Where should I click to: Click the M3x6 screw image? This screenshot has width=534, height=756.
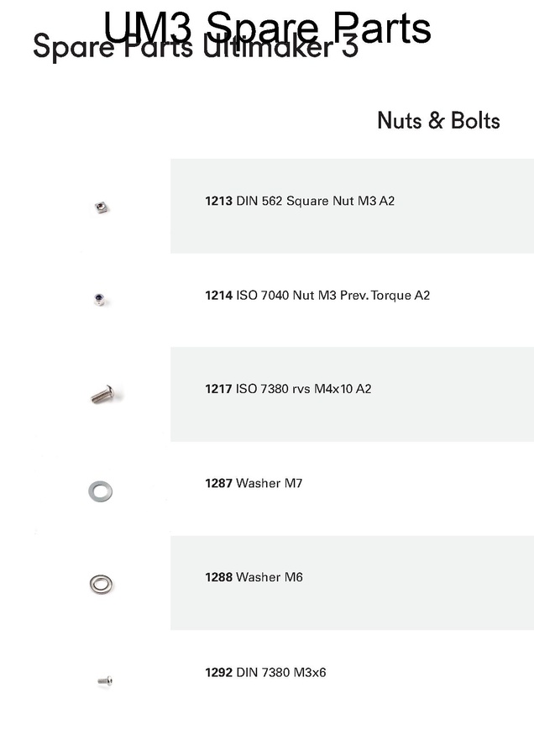point(105,680)
